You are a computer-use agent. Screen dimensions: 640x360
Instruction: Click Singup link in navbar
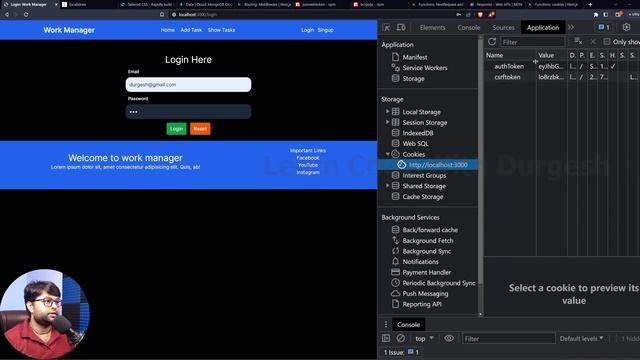[325, 30]
